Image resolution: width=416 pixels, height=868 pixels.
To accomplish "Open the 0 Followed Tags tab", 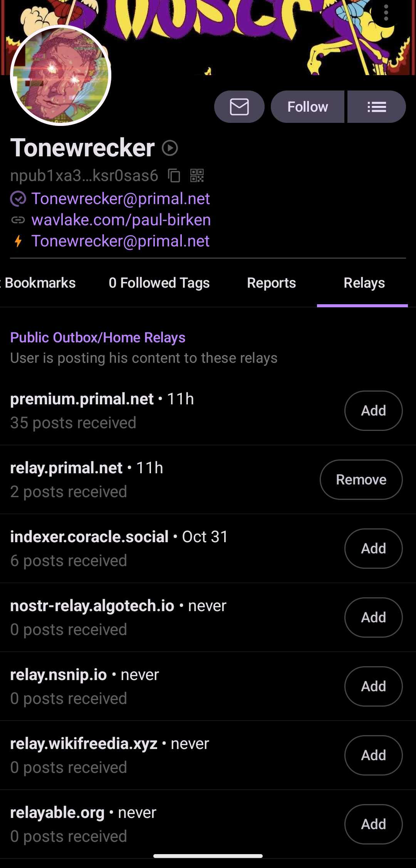I will click(x=159, y=283).
